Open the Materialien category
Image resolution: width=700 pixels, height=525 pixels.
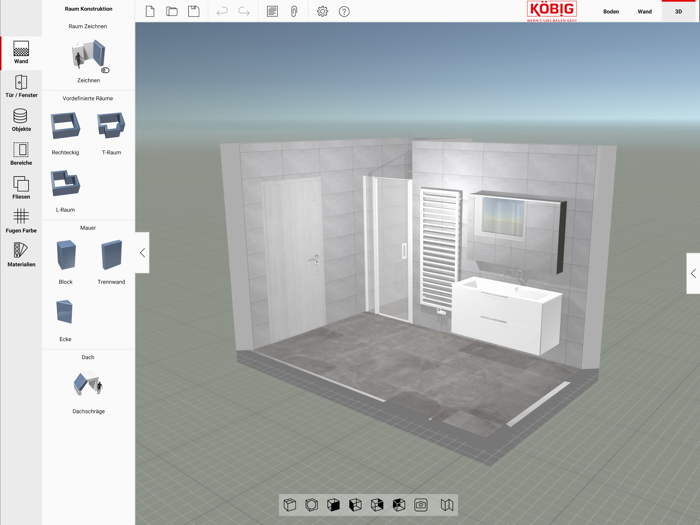(21, 255)
